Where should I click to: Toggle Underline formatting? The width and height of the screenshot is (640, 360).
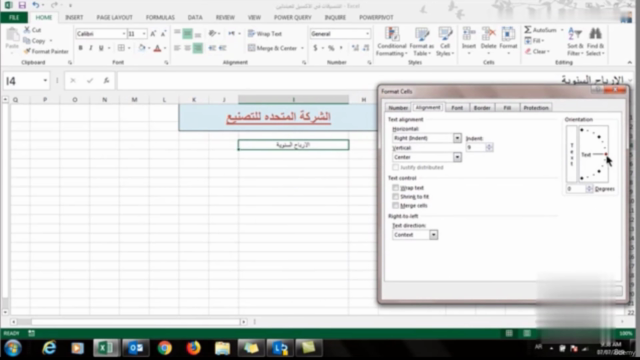click(x=101, y=48)
